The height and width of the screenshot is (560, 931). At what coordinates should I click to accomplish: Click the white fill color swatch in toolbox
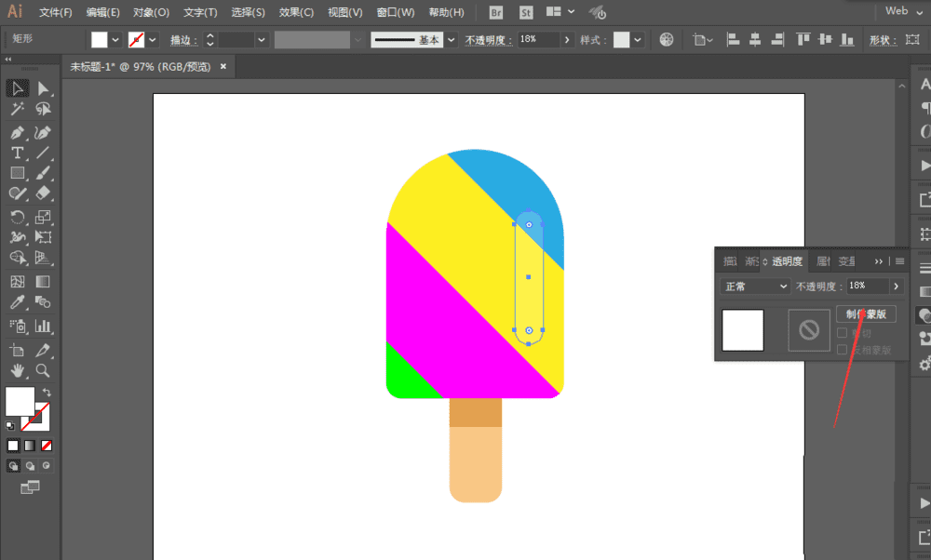[20, 401]
